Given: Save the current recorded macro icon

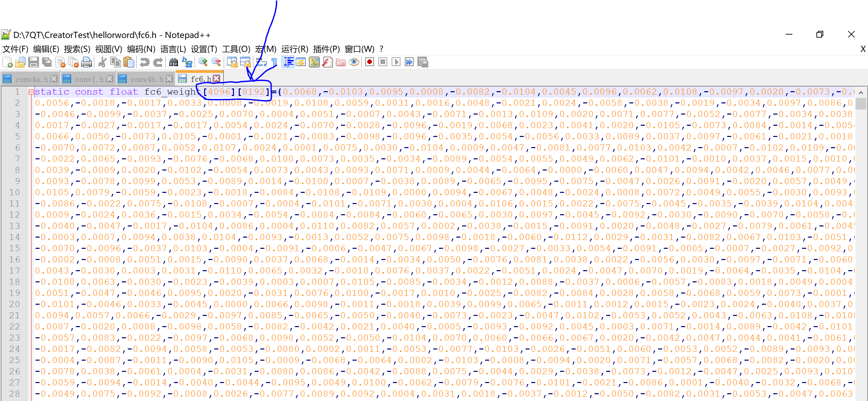Looking at the screenshot, I should 423,62.
